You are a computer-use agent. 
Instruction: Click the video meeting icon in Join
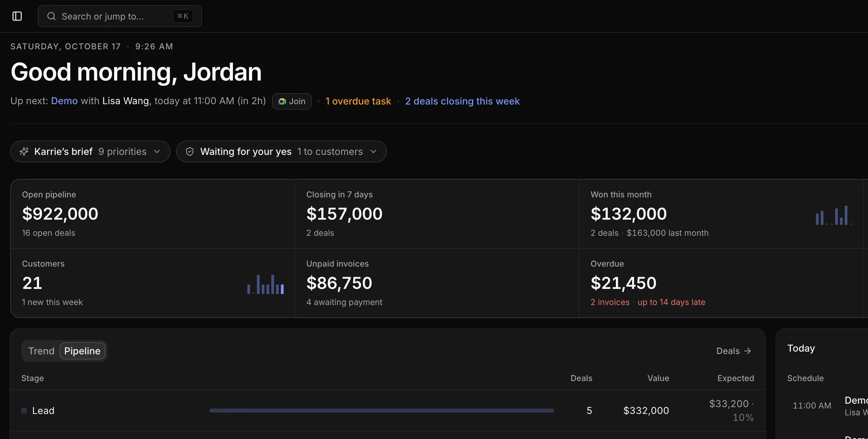click(x=282, y=101)
